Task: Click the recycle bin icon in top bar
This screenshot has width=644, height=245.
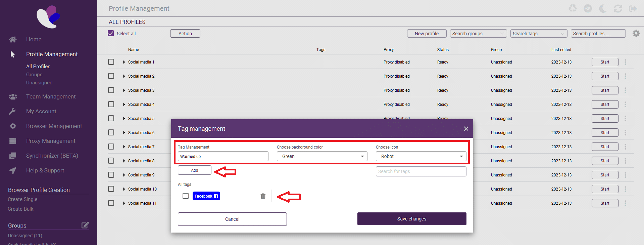Action: coord(573,8)
